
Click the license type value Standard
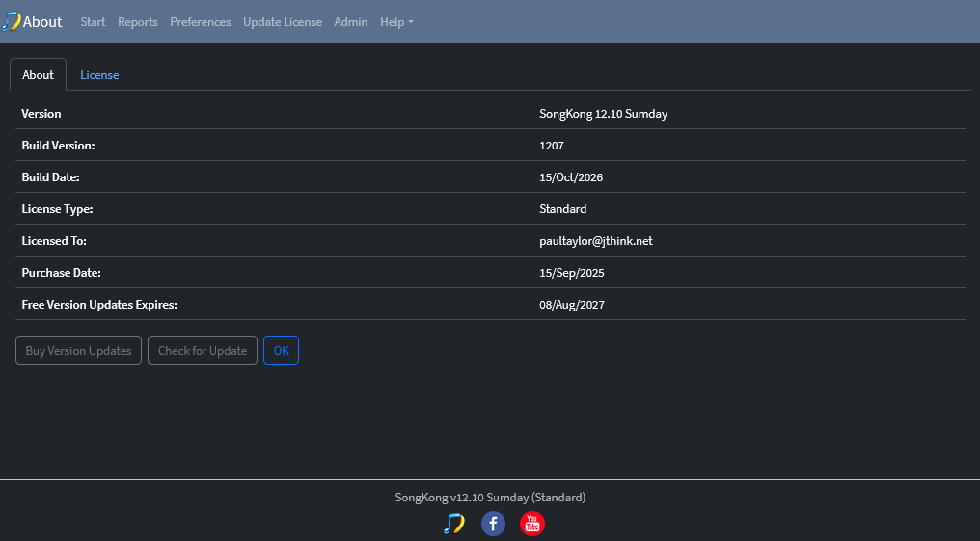tap(562, 209)
